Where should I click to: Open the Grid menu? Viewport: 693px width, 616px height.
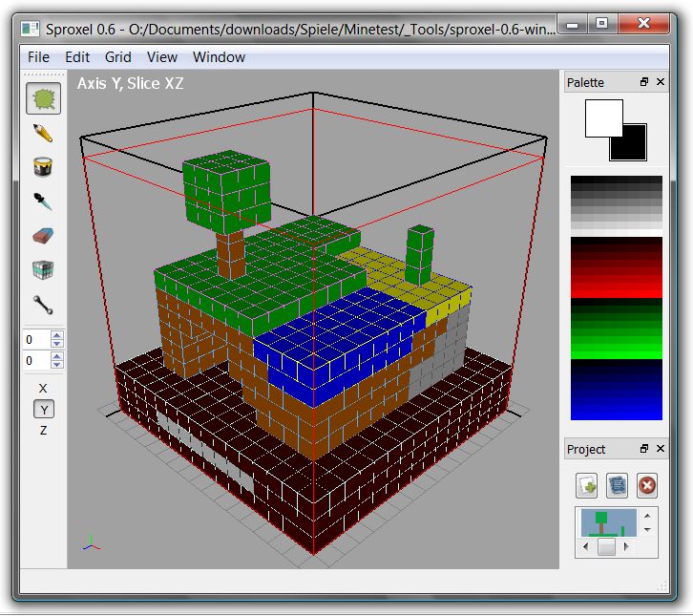click(118, 57)
